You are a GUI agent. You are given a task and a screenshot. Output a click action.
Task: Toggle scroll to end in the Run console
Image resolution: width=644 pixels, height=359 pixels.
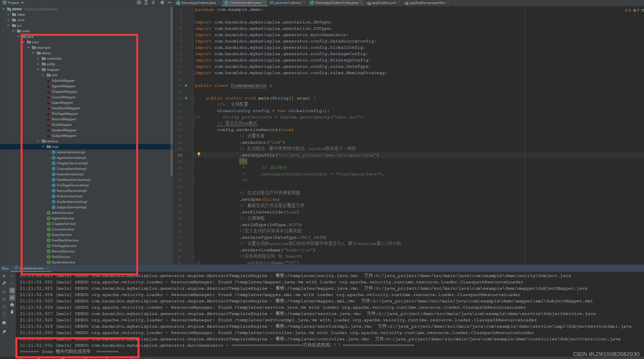pyautogui.click(x=12, y=298)
